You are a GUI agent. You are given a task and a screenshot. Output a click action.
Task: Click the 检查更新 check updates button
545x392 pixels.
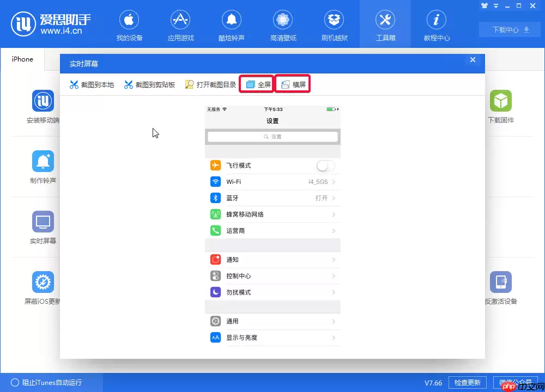467,382
